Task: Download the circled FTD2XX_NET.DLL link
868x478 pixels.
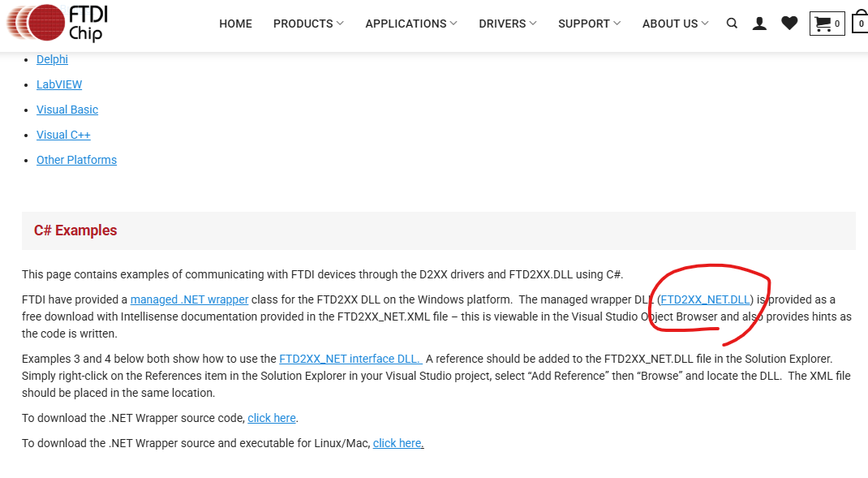Action: pos(705,299)
